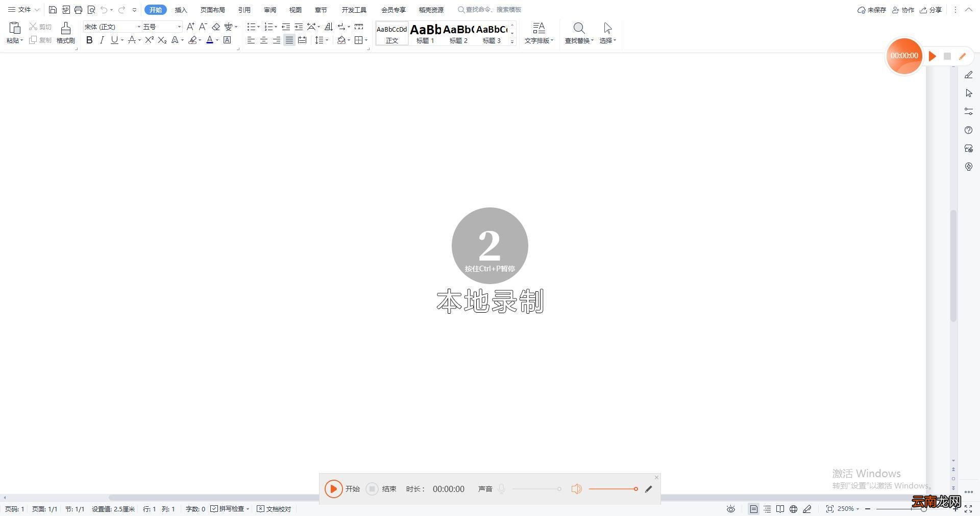The width and height of the screenshot is (980, 516).
Task: Adjust the speaker volume slider
Action: point(613,489)
